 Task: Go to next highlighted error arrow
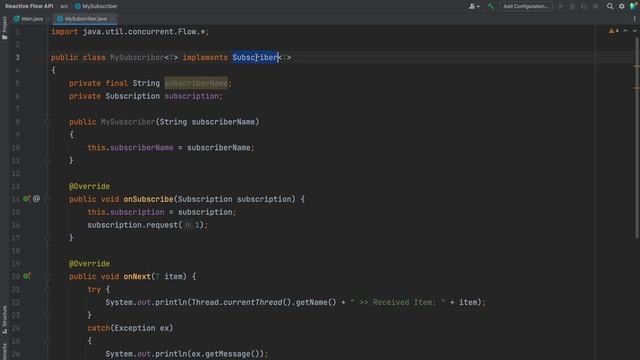(634, 31)
